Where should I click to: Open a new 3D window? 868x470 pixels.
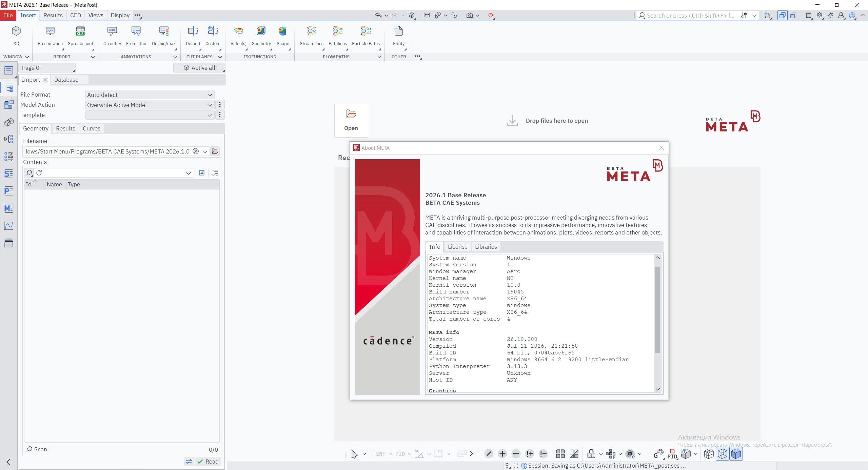click(16, 36)
